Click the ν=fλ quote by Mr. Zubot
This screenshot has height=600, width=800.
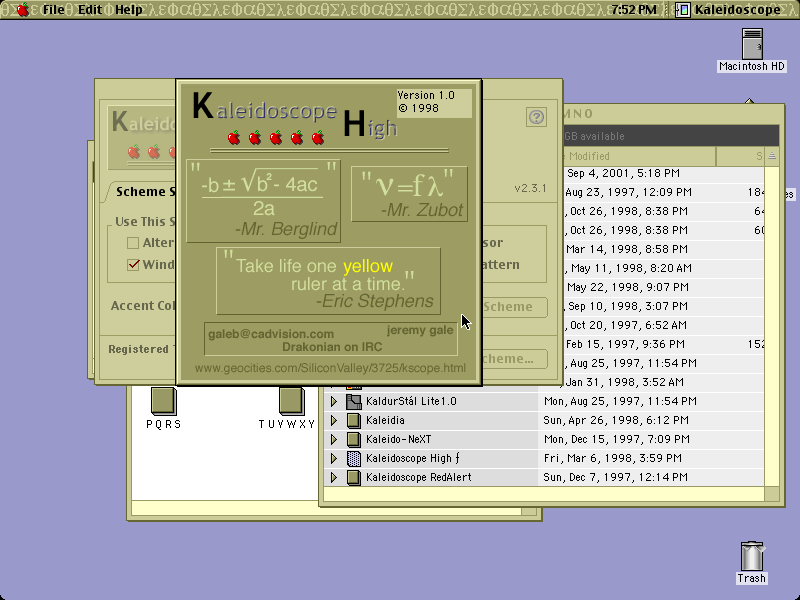coord(409,194)
